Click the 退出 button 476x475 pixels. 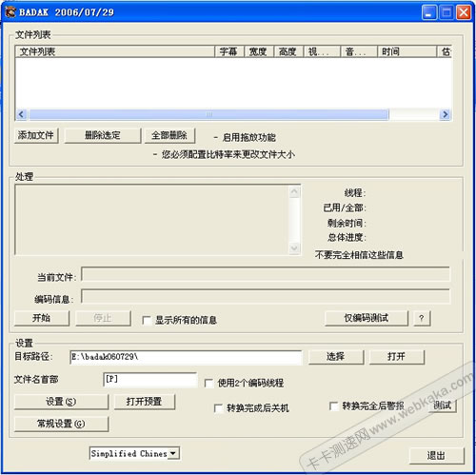[436, 456]
